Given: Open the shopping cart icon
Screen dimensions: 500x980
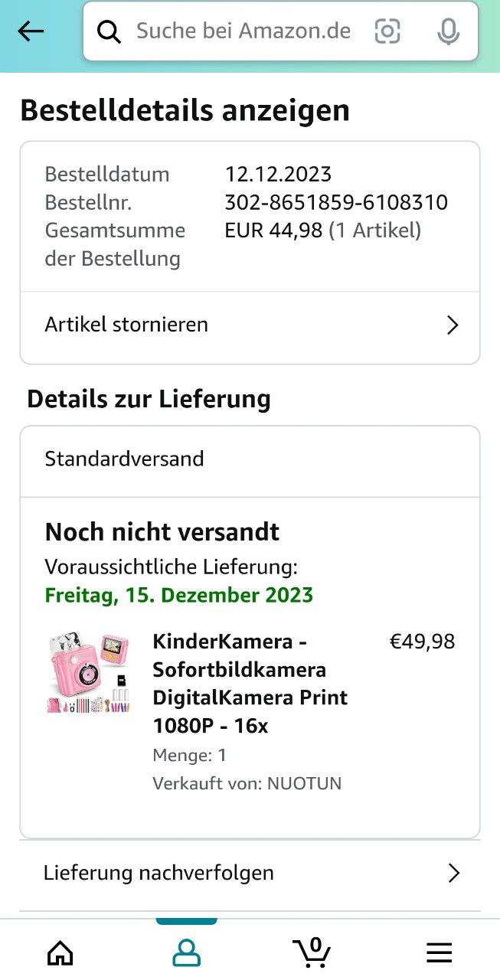Looking at the screenshot, I should pyautogui.click(x=312, y=952).
